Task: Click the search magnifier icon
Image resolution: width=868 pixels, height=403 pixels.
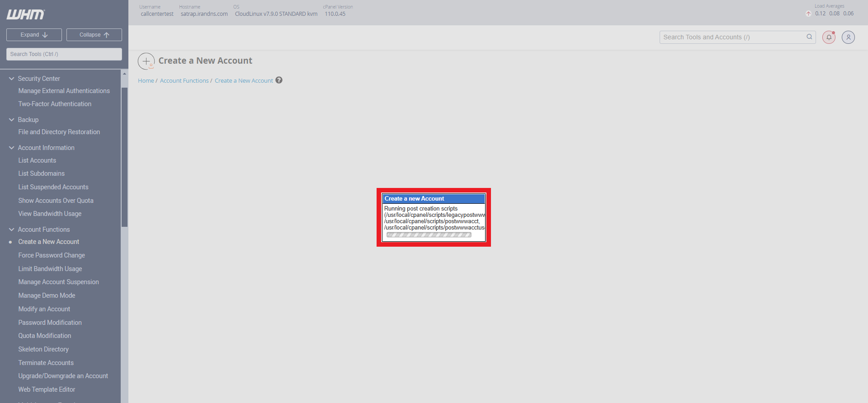Action: click(x=809, y=37)
